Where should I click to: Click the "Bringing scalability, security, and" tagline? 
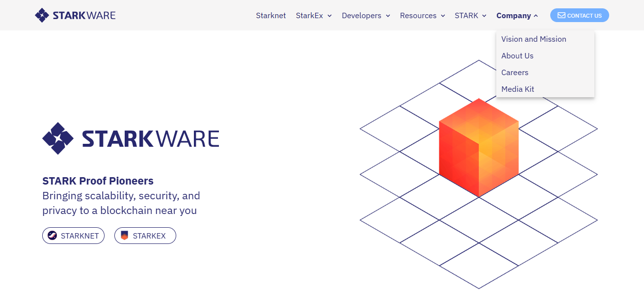pyautogui.click(x=121, y=196)
